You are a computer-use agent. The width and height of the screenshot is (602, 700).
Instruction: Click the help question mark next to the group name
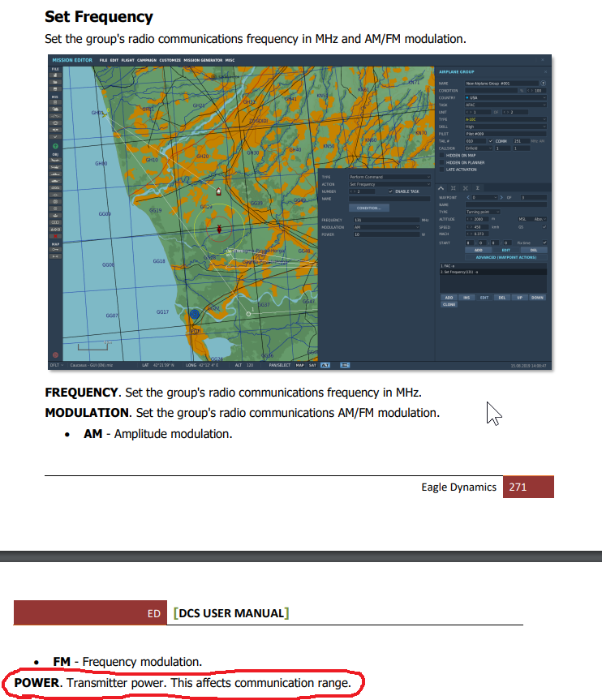[x=543, y=84]
